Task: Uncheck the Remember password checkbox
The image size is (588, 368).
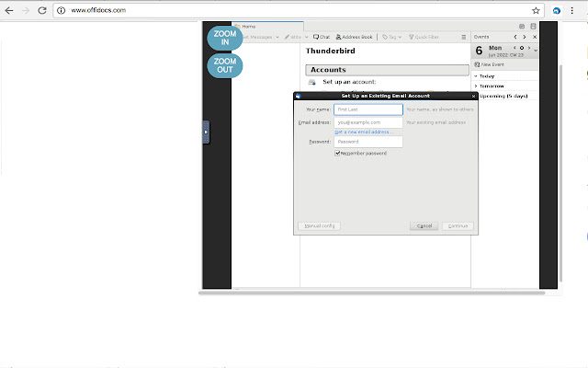Action: (337, 154)
